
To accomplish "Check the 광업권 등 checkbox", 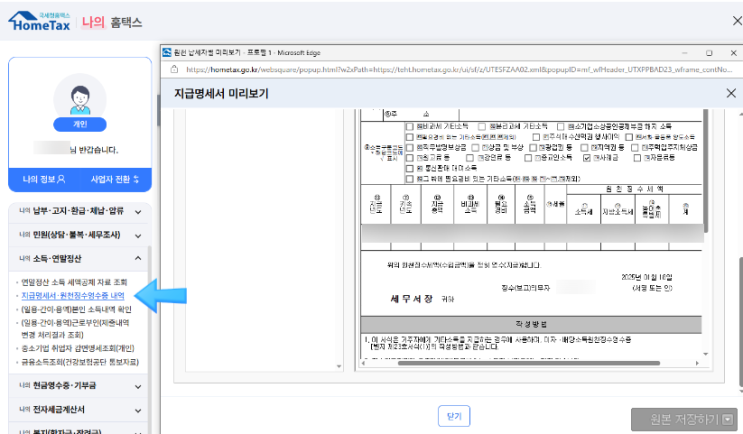I will [533, 148].
